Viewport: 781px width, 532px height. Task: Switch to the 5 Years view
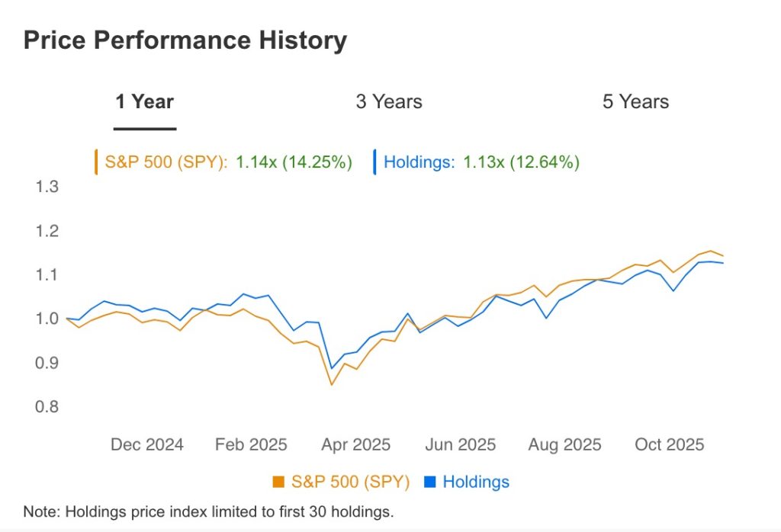click(637, 101)
